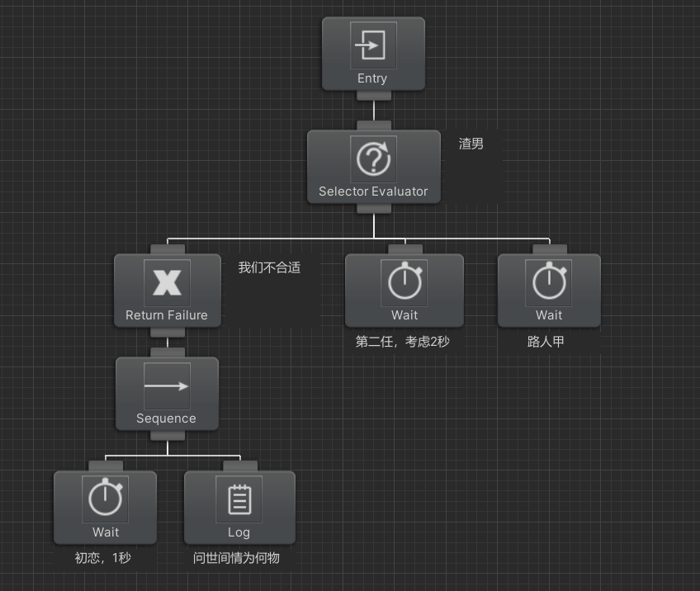Viewport: 700px width, 591px height.
Task: Click the 路人甲 comment under the Wait node
Action: tap(546, 342)
